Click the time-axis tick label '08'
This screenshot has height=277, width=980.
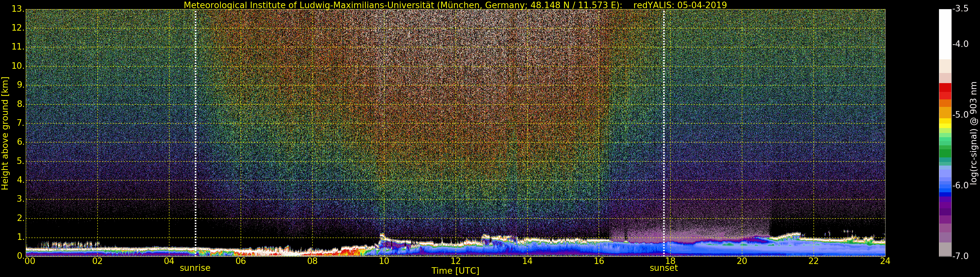point(312,261)
